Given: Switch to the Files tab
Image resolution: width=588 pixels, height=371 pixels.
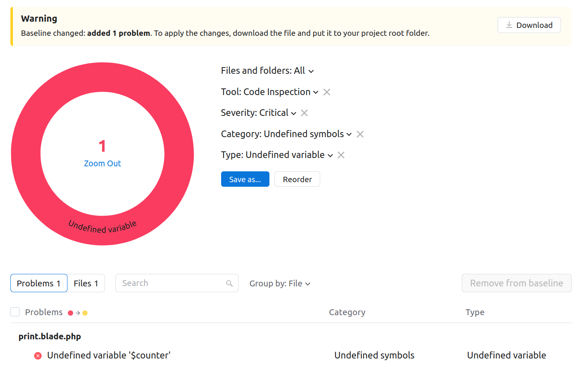Looking at the screenshot, I should (x=86, y=283).
